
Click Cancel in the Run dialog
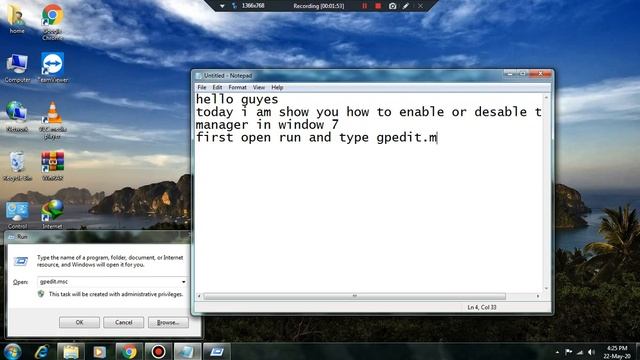coord(124,322)
